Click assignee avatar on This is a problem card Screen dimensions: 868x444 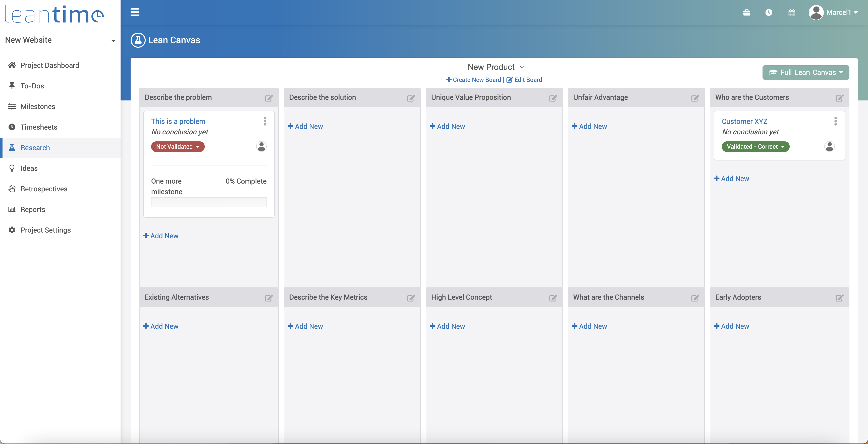[261, 147]
